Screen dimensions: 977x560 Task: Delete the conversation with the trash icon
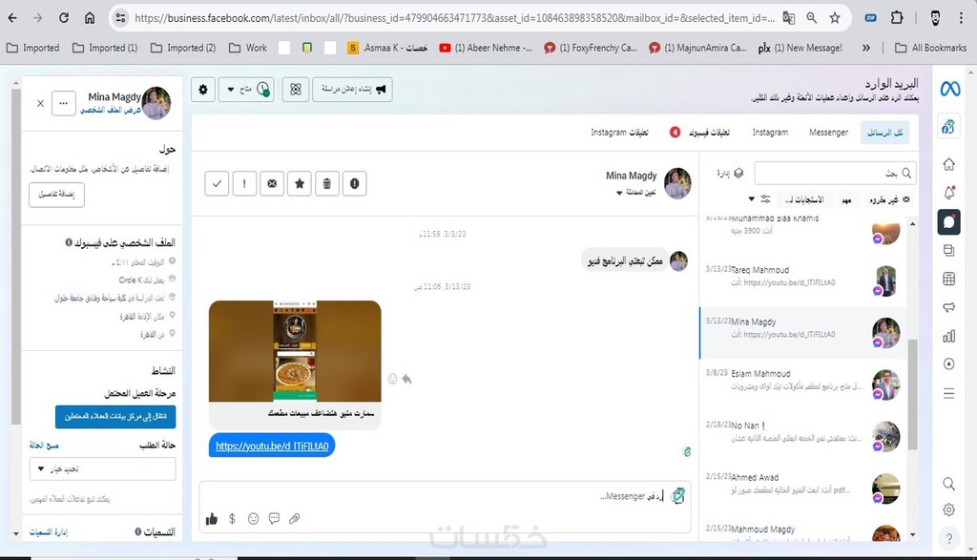point(327,184)
